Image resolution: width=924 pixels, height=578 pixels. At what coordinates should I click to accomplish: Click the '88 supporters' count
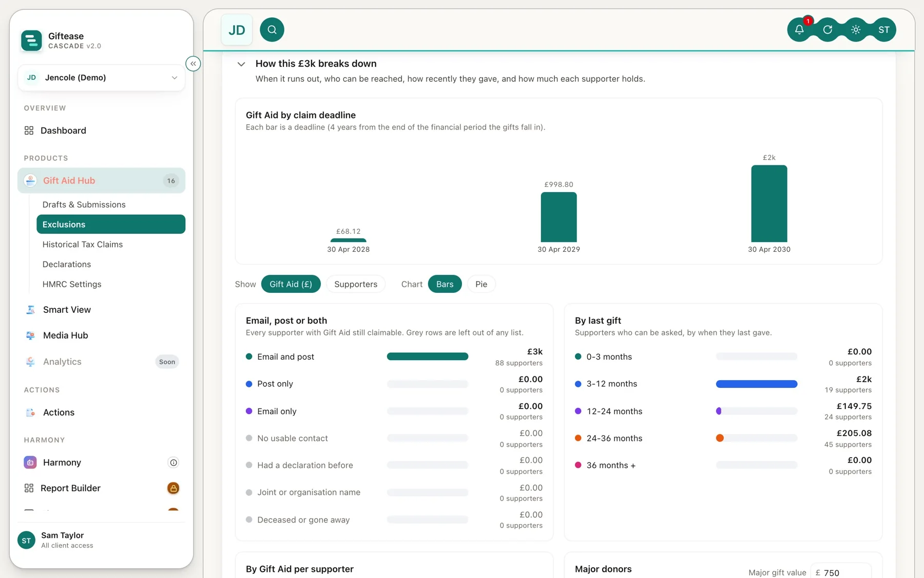[519, 363]
